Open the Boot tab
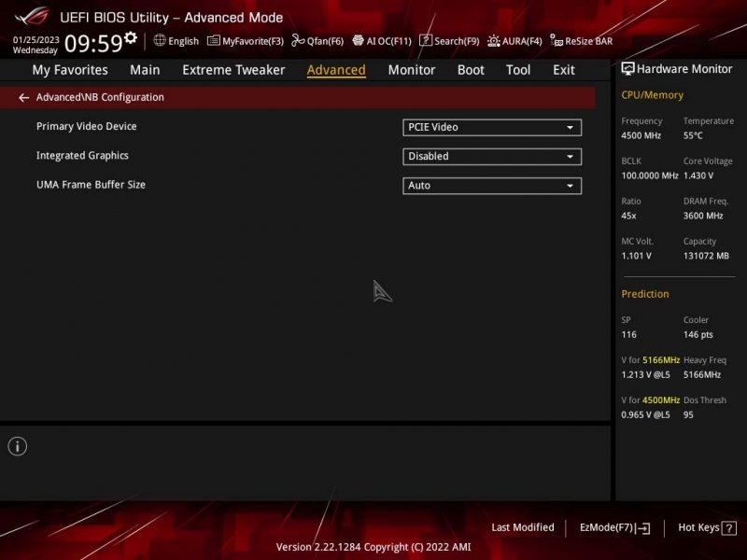This screenshot has height=560, width=747. pyautogui.click(x=471, y=70)
